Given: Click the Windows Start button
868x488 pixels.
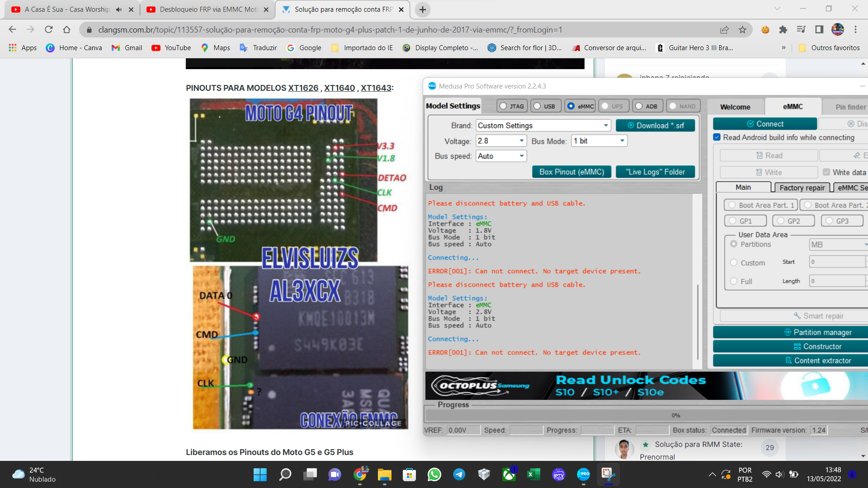Looking at the screenshot, I should pyautogui.click(x=260, y=474).
